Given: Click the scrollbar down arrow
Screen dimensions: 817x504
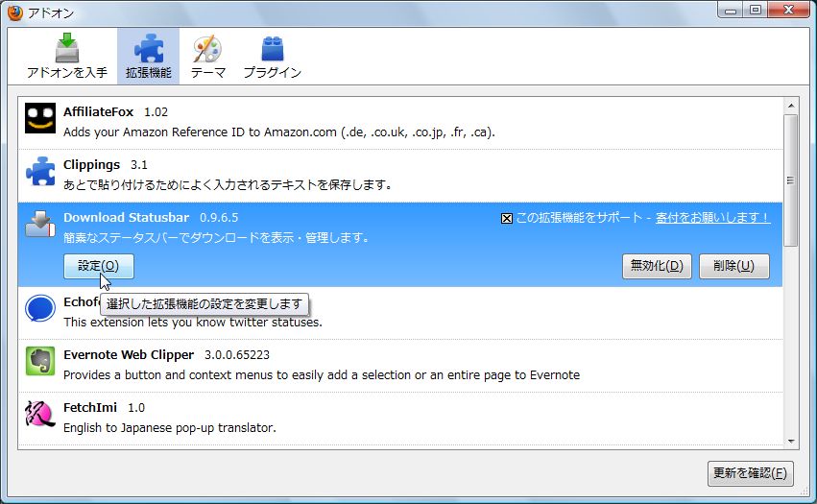Looking at the screenshot, I should click(791, 442).
